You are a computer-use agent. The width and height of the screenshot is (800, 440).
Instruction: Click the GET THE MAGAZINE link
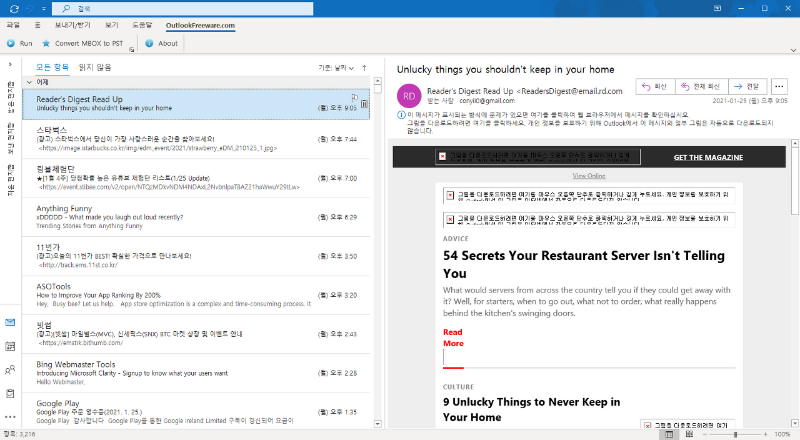(708, 157)
